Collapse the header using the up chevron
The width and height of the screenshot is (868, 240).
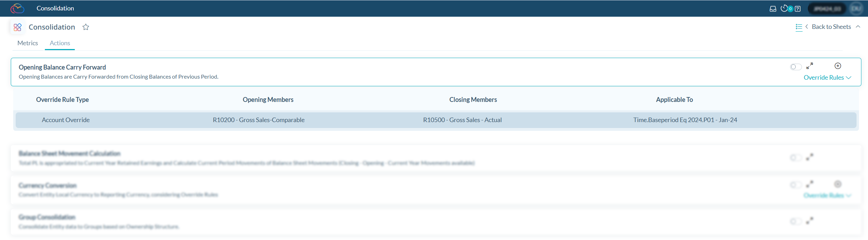(x=858, y=27)
